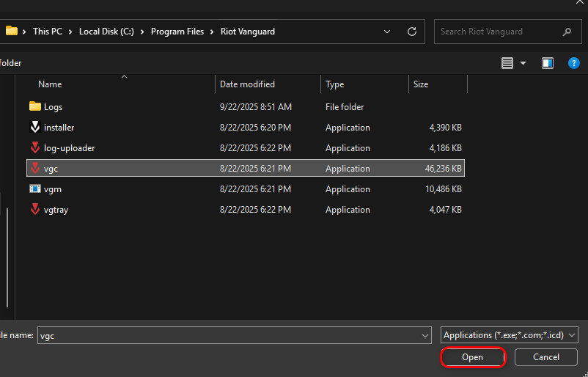Open the help question mark icon
This screenshot has width=588, height=377.
coord(573,63)
